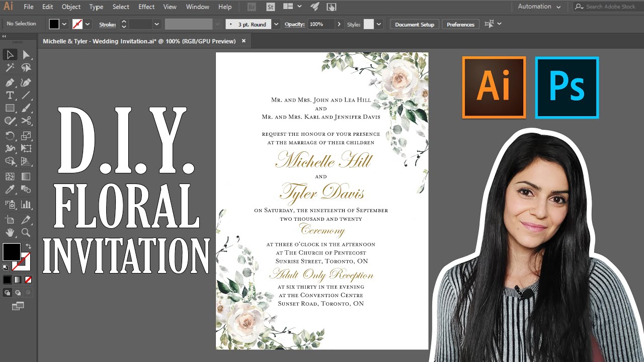Screen dimensions: 644x362
Task: Activate the Type tool
Action: (10, 95)
